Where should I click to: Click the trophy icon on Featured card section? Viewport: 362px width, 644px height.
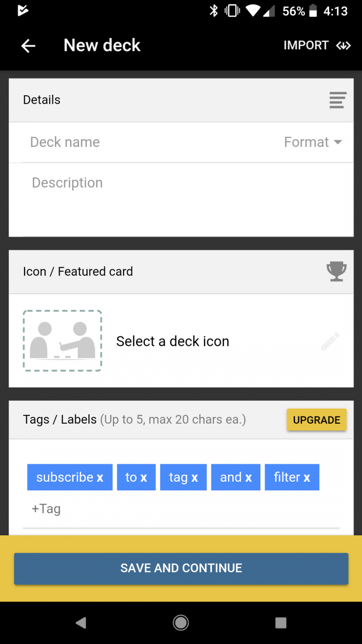pyautogui.click(x=336, y=272)
